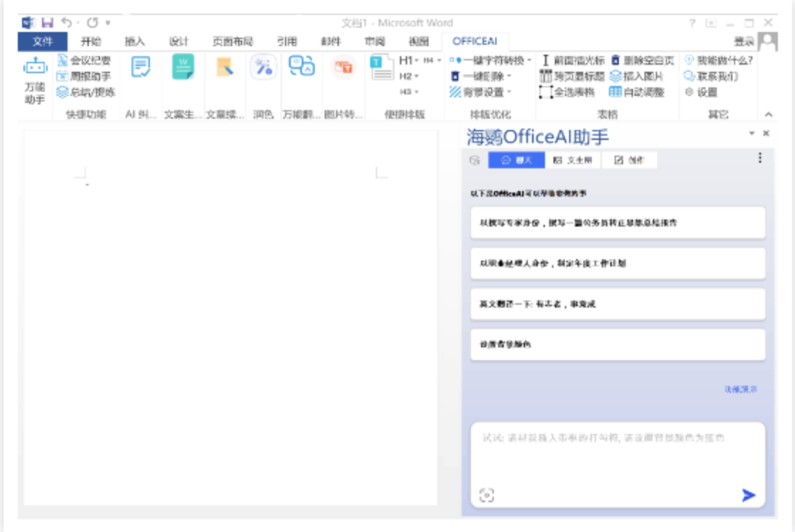Click 前面缩光标 cursor tool

pos(573,60)
